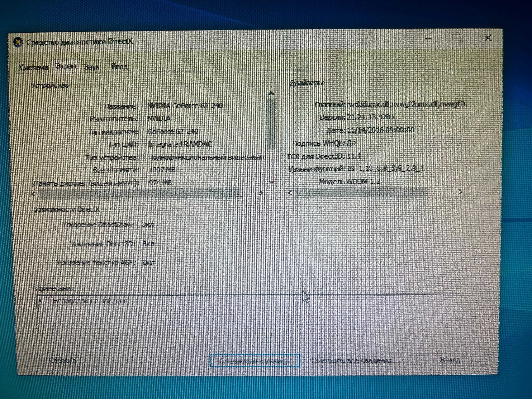This screenshot has width=532, height=399.
Task: Click device panel right scroll arrow
Action: point(260,193)
